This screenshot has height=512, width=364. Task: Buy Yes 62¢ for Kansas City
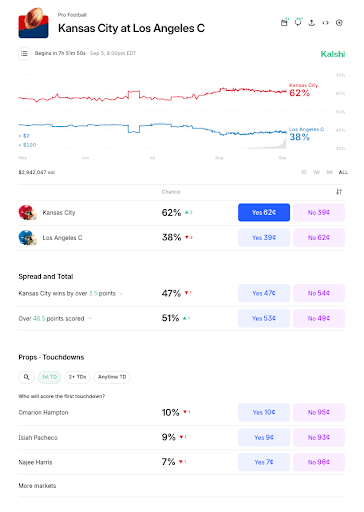(264, 212)
